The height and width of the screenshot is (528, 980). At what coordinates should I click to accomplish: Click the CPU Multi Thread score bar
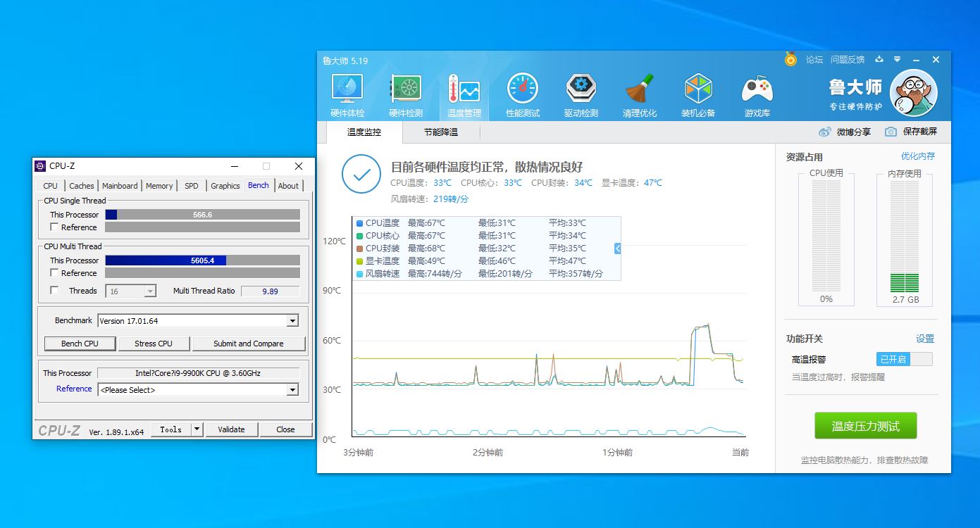click(x=202, y=260)
